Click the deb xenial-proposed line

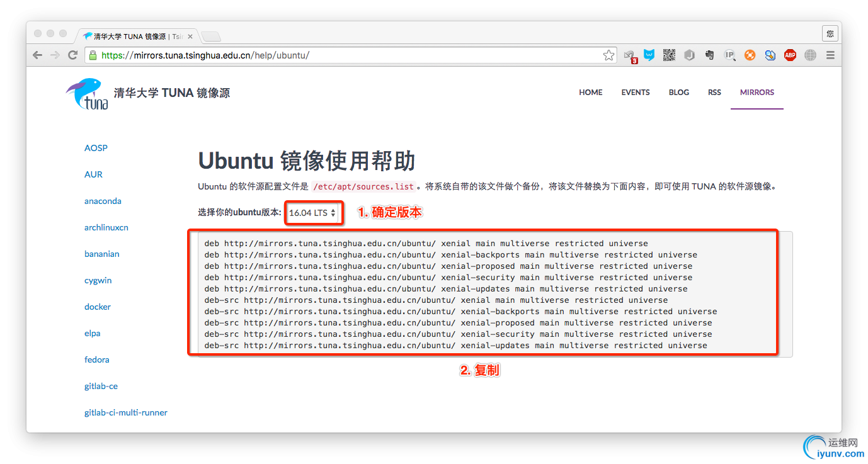point(448,266)
